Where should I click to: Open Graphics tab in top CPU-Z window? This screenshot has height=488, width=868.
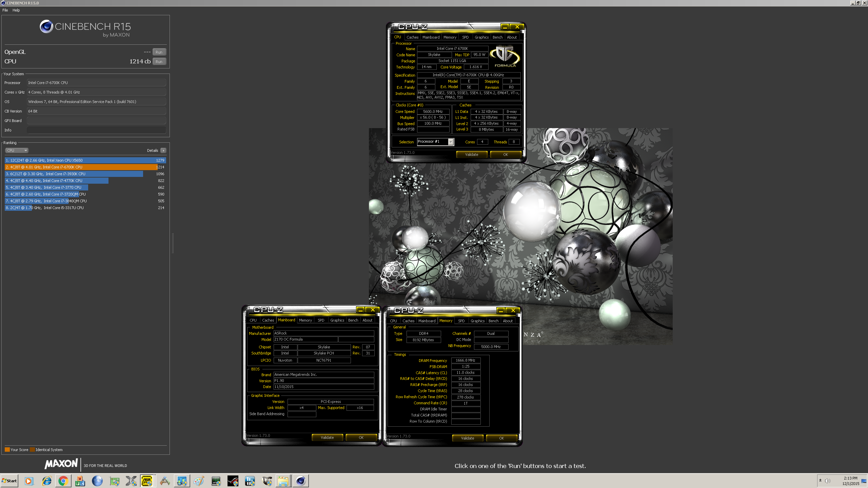coord(481,37)
